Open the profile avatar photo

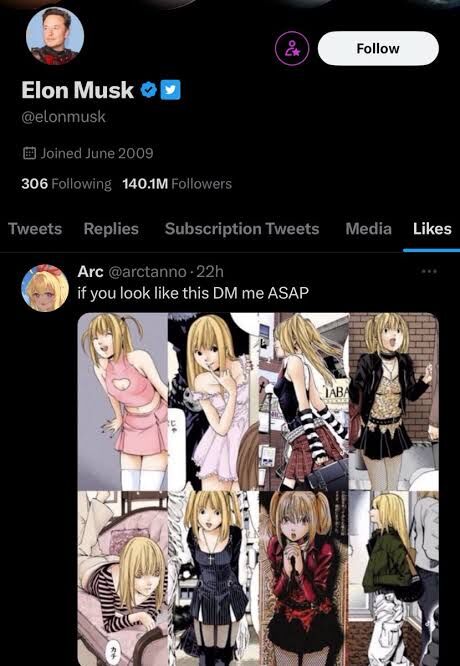[x=55, y=36]
